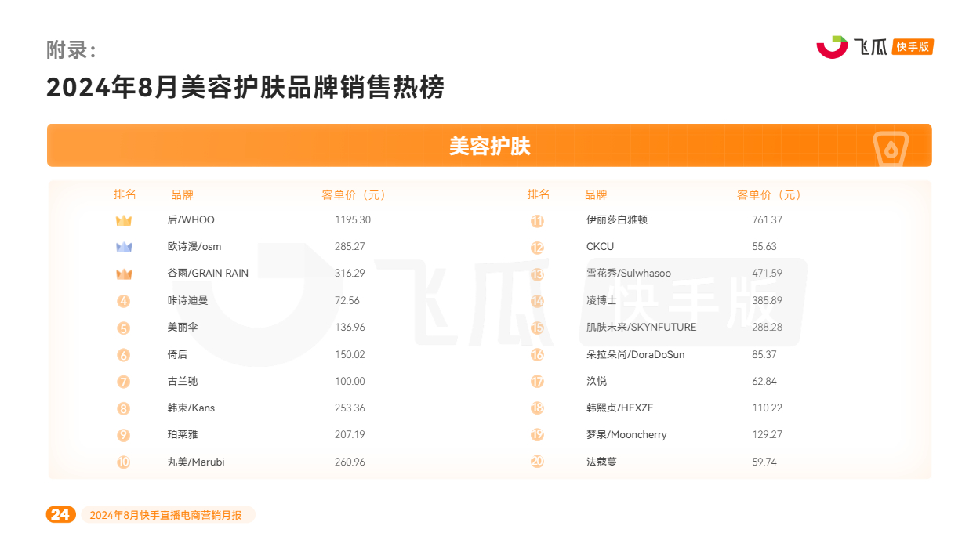Screen dimensions: 980x551
Task: Click rank 14 badge beside 凌博士
Action: [x=537, y=301]
